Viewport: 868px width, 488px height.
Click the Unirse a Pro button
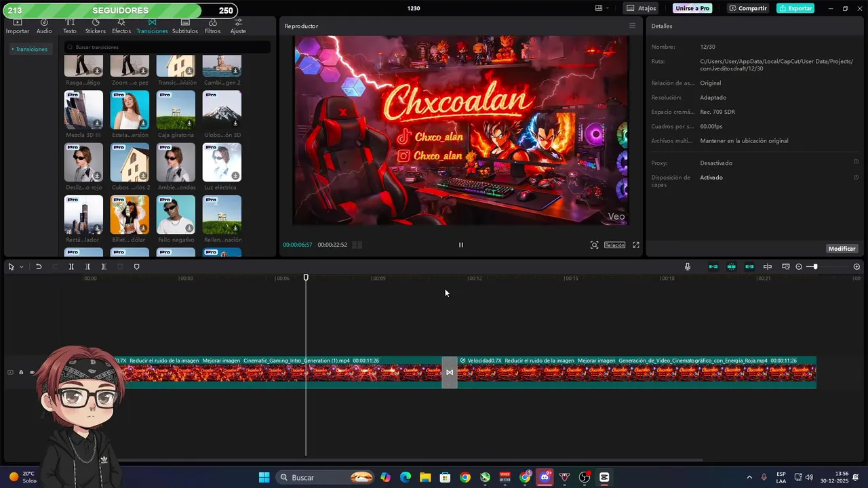tap(693, 8)
